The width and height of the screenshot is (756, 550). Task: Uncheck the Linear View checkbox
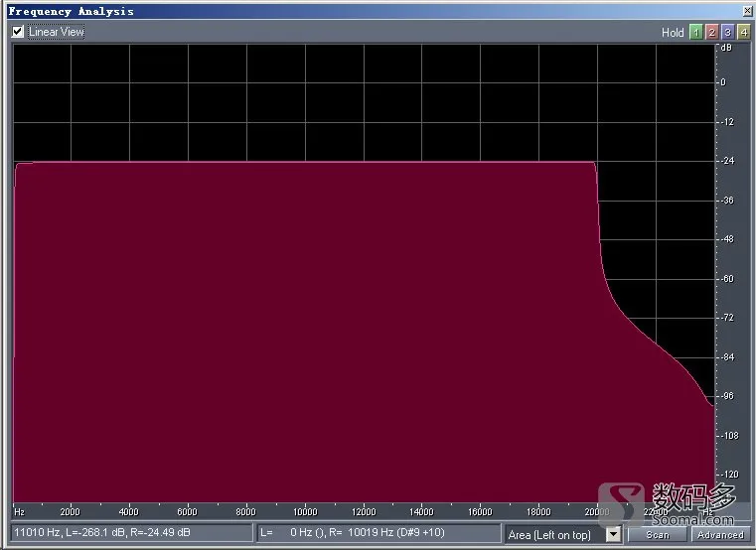click(18, 32)
